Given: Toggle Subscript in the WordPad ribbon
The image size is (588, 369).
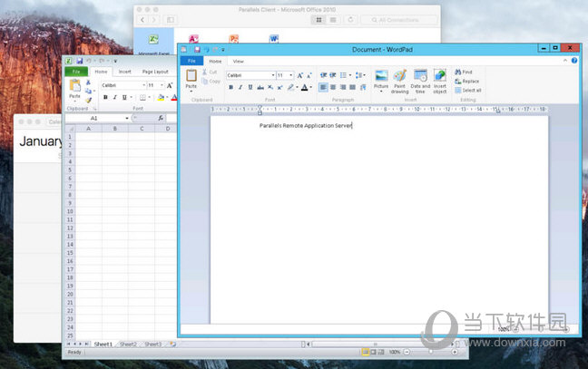Looking at the screenshot, I should (x=270, y=87).
